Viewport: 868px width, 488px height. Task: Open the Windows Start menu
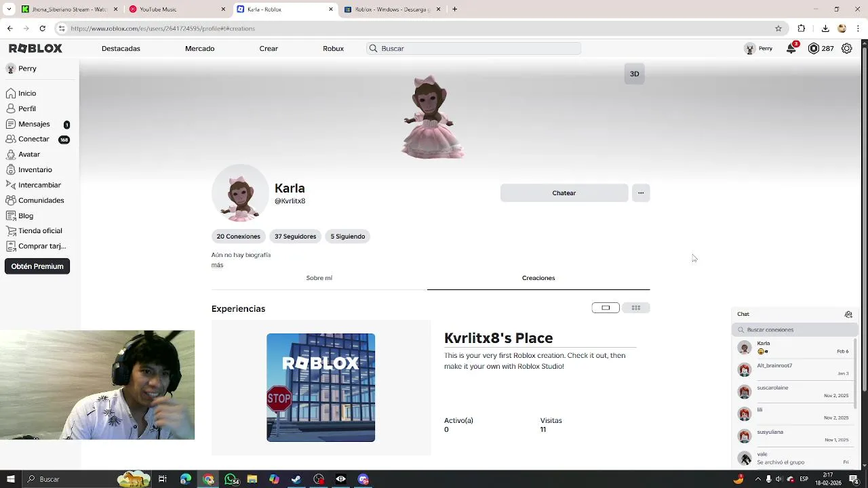11,479
